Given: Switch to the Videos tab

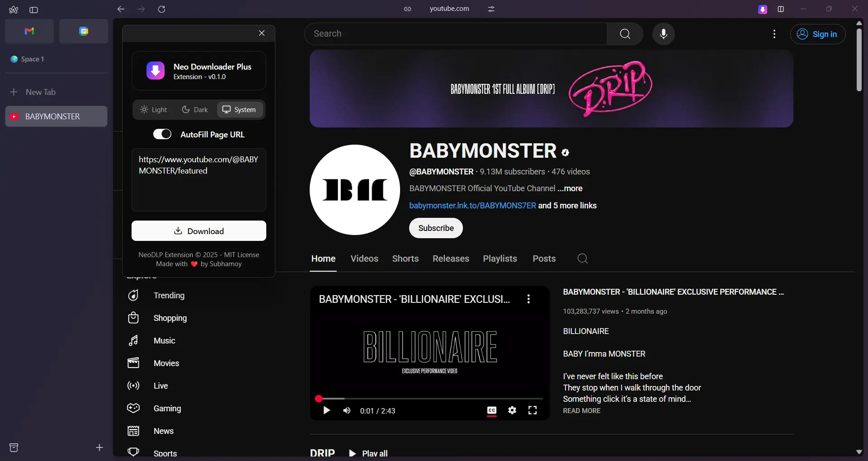Looking at the screenshot, I should (364, 259).
